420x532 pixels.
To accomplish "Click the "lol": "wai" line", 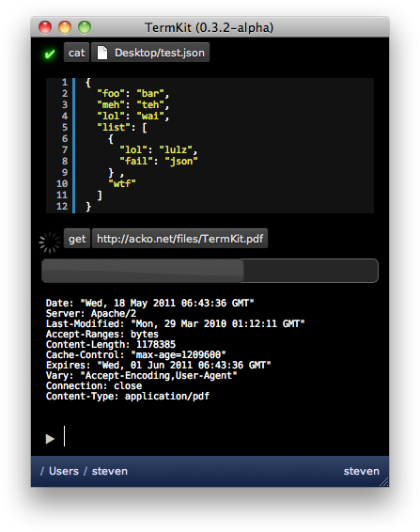I will point(133,116).
